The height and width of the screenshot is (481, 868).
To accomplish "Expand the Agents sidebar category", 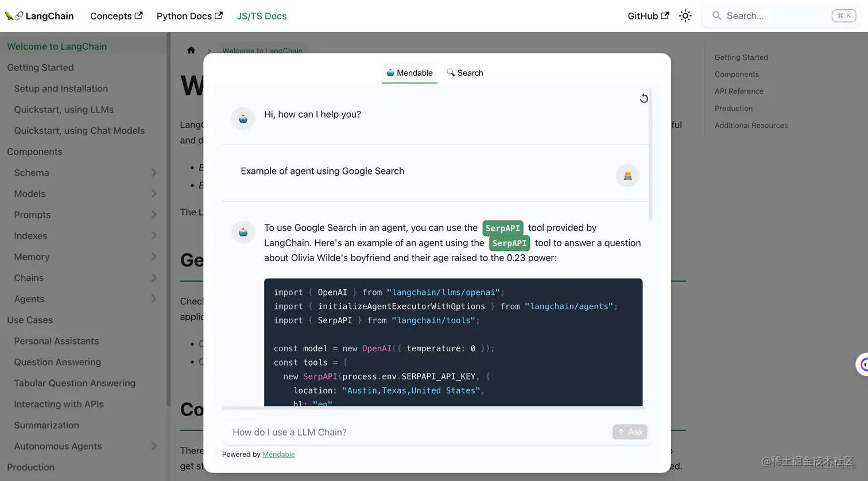I will point(153,299).
